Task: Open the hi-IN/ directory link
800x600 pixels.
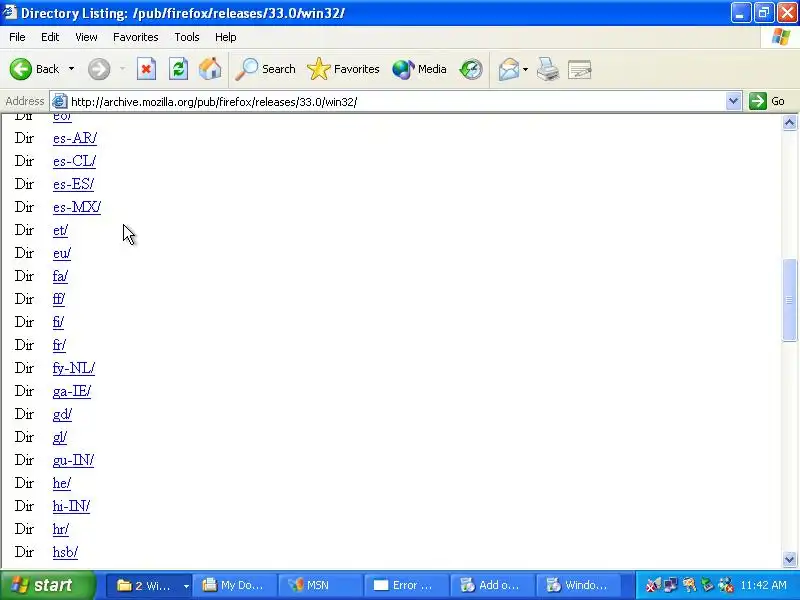Action: 71,506
